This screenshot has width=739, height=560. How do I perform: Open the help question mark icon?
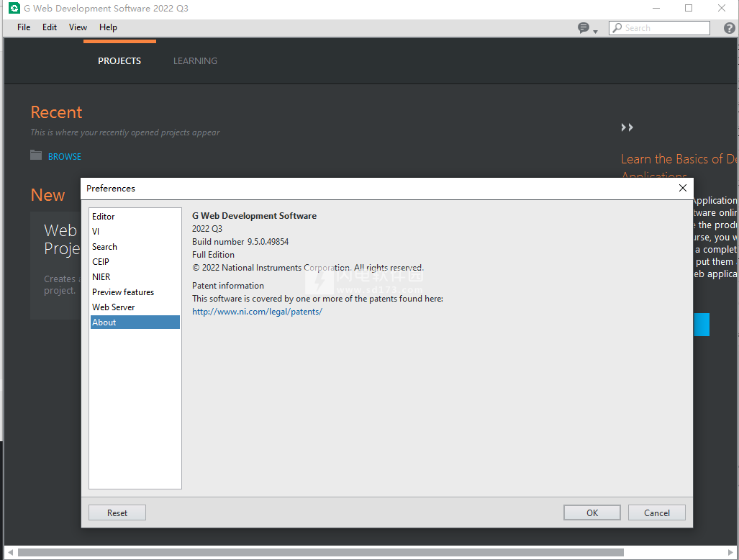click(728, 28)
